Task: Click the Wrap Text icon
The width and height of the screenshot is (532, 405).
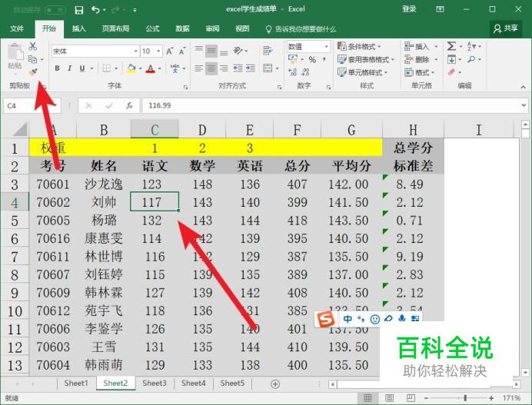Action: (268, 51)
